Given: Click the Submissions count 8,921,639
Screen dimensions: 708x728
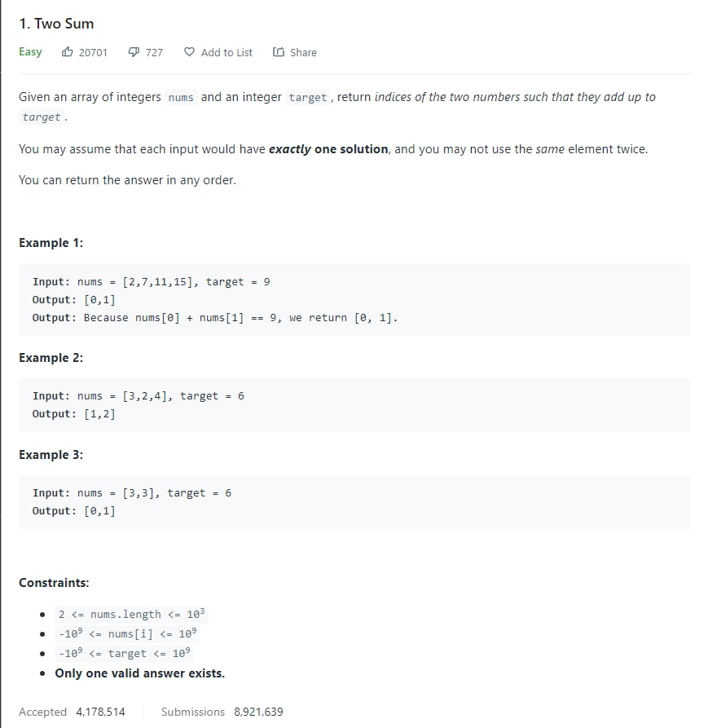Looking at the screenshot, I should (258, 712).
